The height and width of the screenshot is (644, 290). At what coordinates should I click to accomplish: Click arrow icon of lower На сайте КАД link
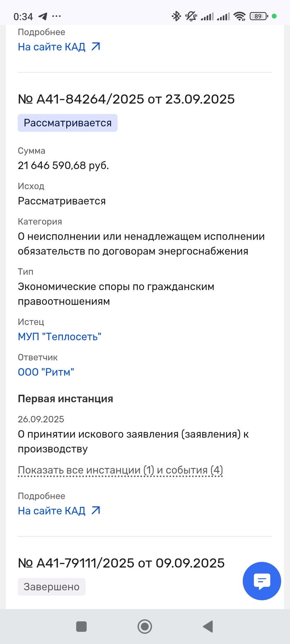(x=96, y=511)
